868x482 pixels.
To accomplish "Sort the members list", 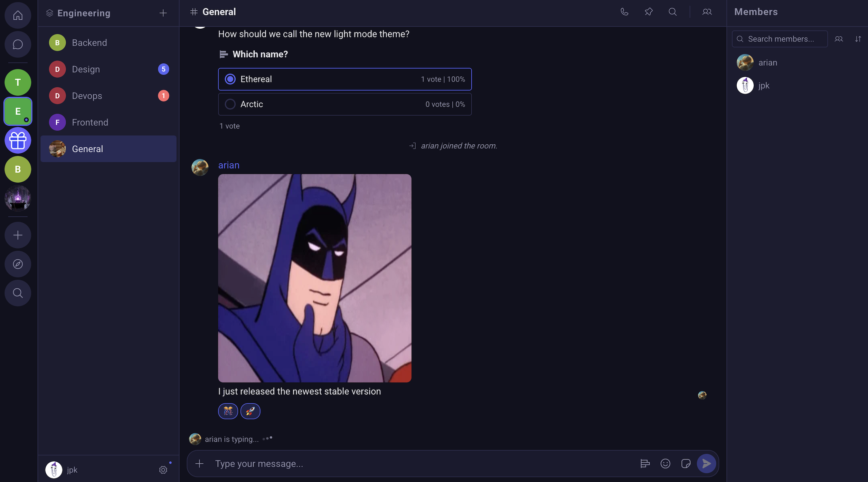I will (x=858, y=39).
